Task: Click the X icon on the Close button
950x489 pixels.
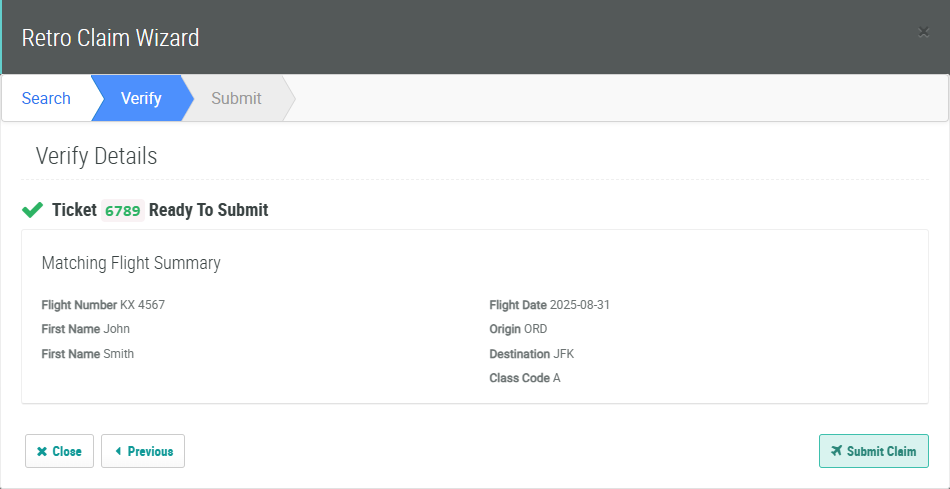Action: (42, 451)
